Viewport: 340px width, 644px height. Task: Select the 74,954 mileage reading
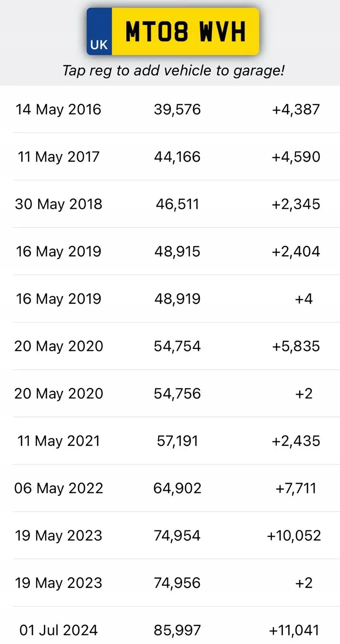(177, 536)
